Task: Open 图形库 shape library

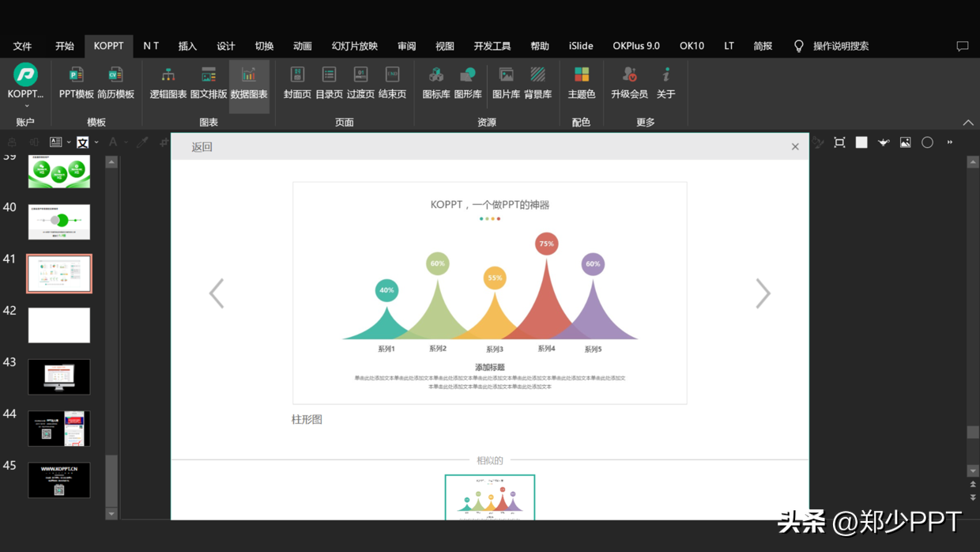Action: [x=468, y=82]
